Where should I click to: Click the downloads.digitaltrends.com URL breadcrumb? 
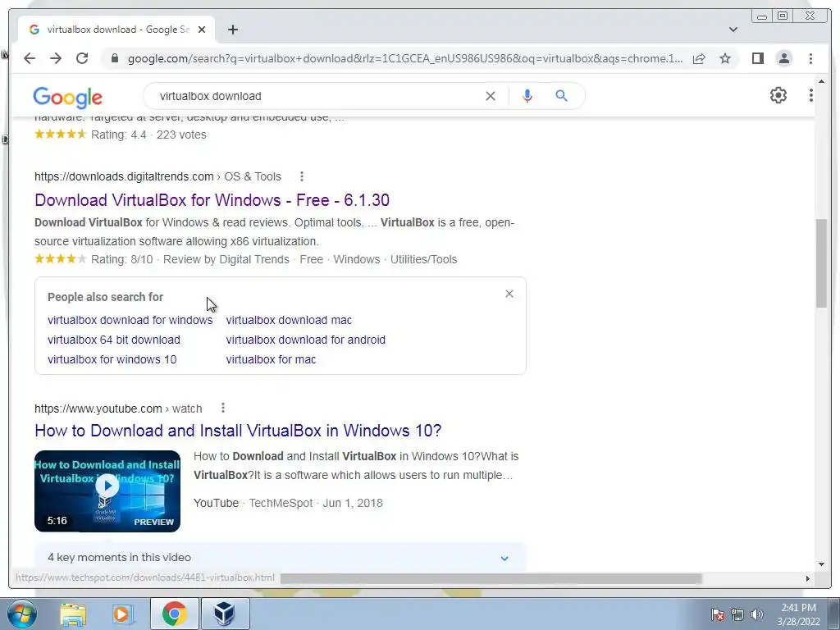click(x=157, y=176)
